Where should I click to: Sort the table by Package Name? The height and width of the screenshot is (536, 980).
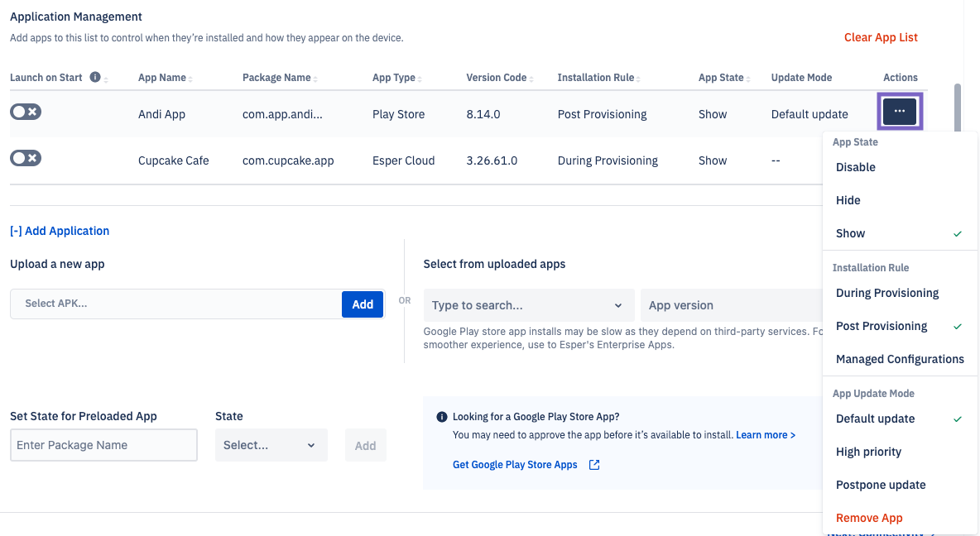pyautogui.click(x=315, y=79)
